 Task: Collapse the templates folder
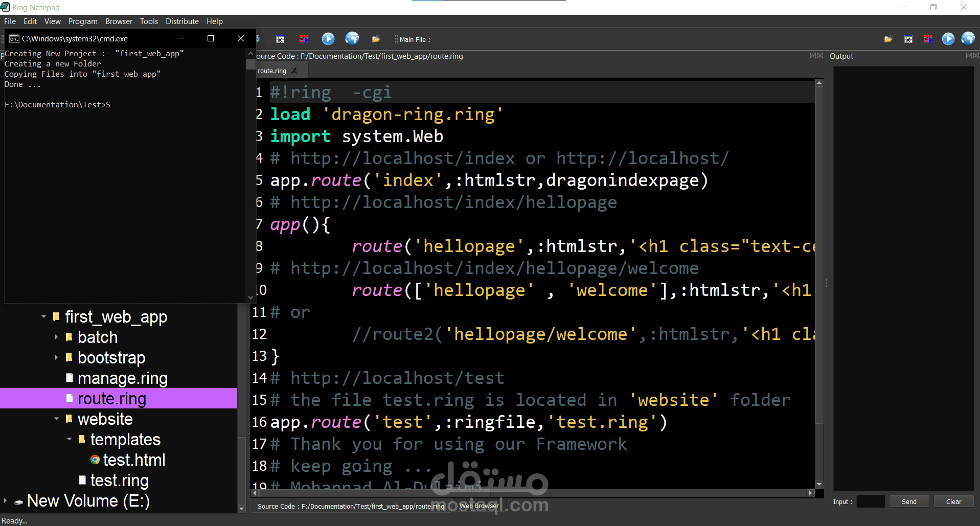pyautogui.click(x=69, y=440)
